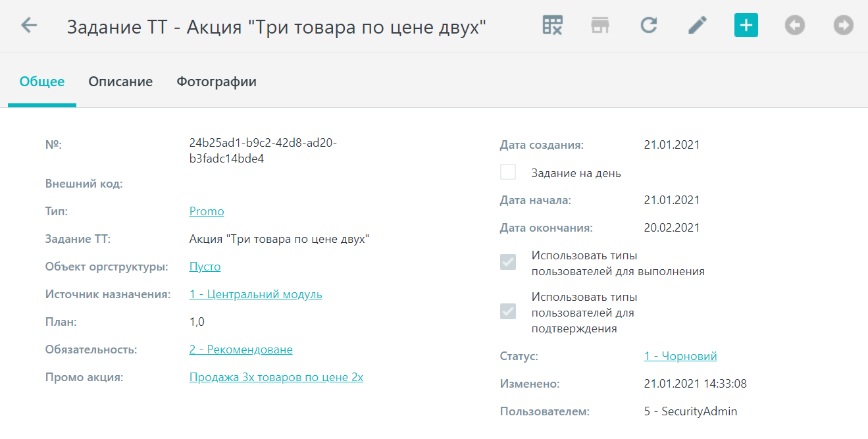This screenshot has height=439, width=868.
Task: Click the "Промо акция:" label
Action: click(x=85, y=377)
